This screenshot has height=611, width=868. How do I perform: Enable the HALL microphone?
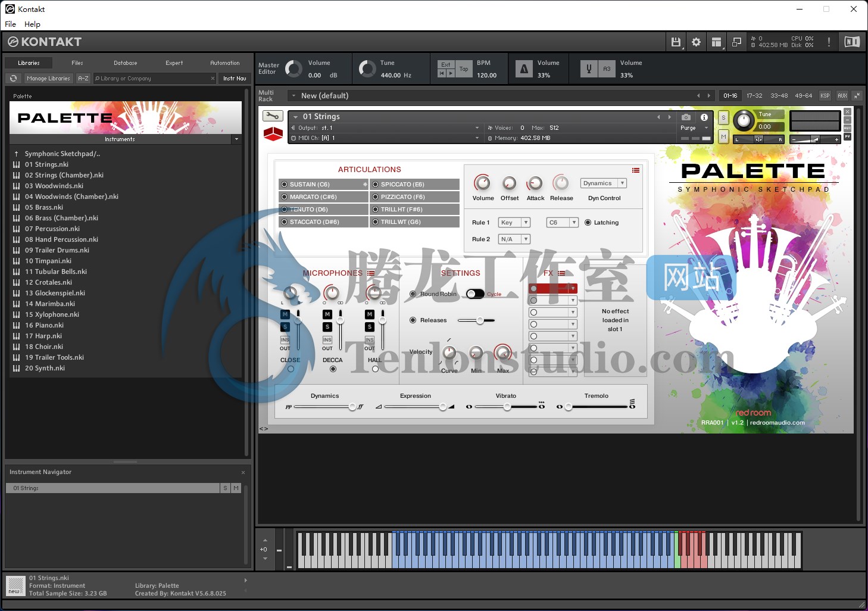click(375, 369)
